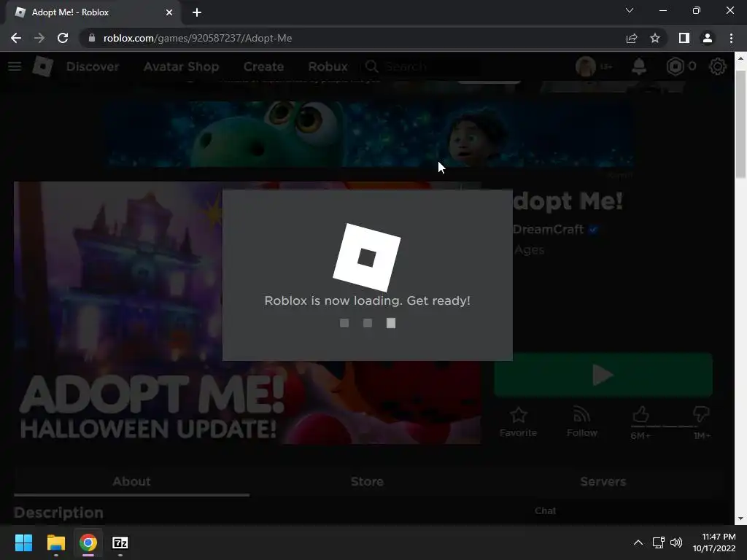Switch to the Store tab
Image resolution: width=747 pixels, height=560 pixels.
coord(367,481)
